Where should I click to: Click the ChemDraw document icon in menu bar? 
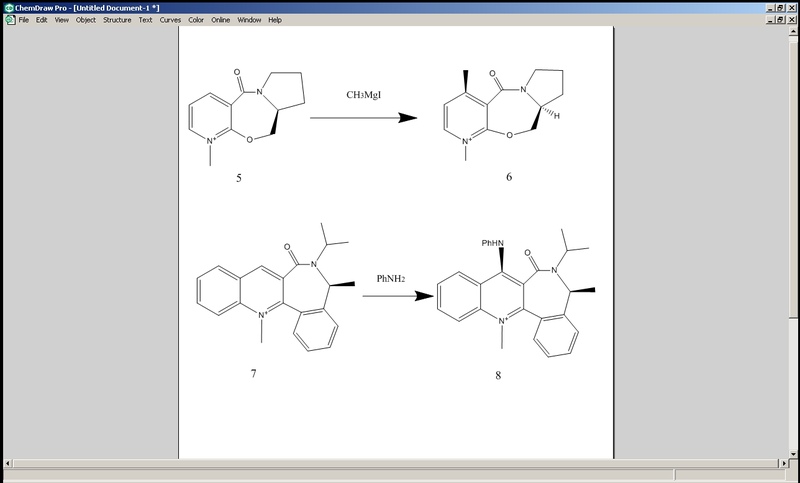[10, 20]
